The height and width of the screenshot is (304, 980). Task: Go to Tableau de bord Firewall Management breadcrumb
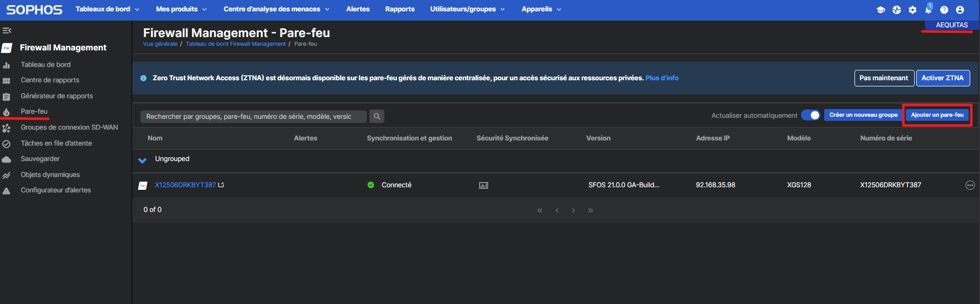click(x=236, y=44)
